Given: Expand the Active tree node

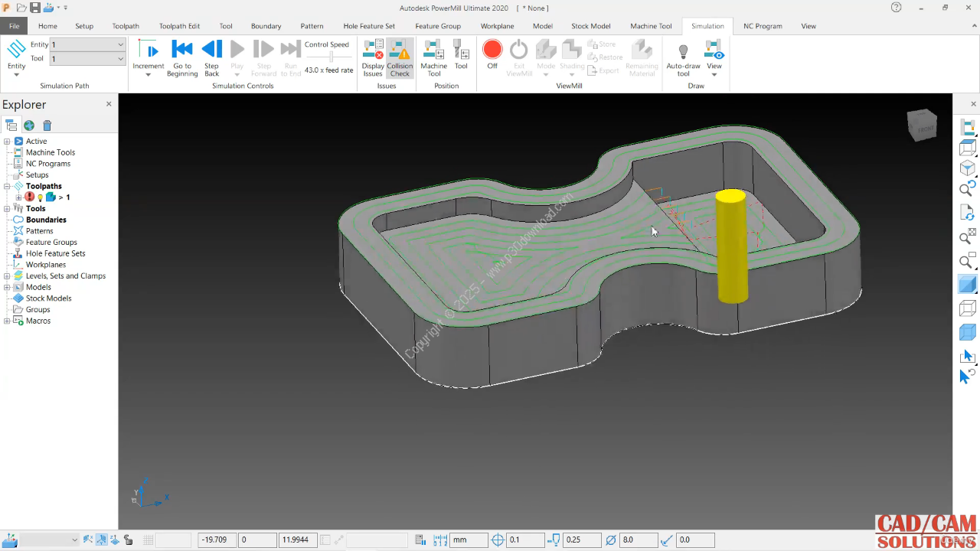Looking at the screenshot, I should click(7, 142).
